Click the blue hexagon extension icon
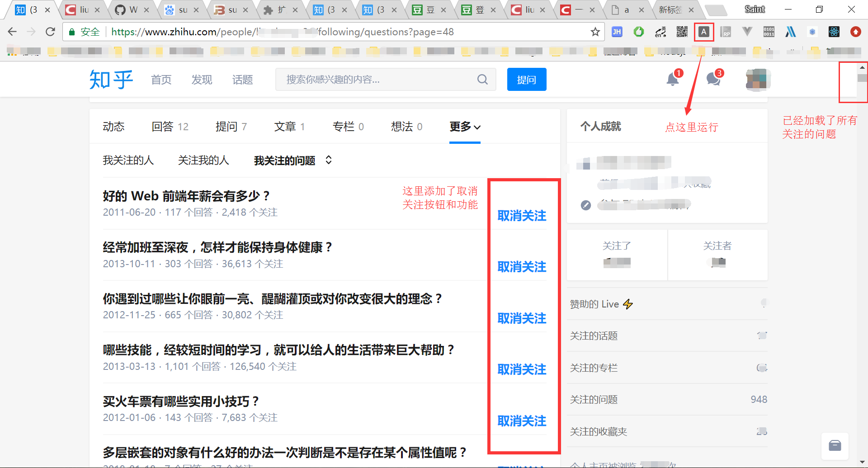This screenshot has width=868, height=468. coord(812,32)
